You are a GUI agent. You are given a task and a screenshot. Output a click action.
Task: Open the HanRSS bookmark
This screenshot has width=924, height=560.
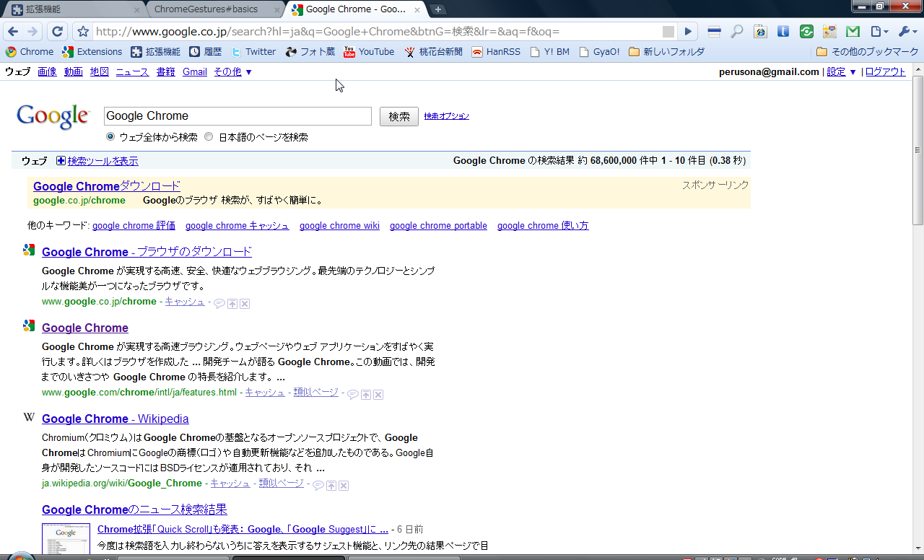pyautogui.click(x=496, y=52)
